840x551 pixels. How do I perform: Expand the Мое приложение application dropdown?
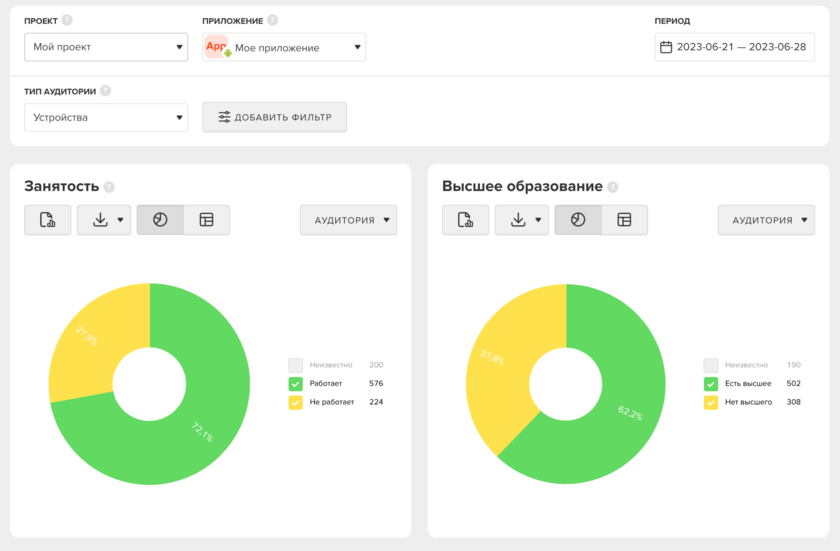click(x=284, y=47)
